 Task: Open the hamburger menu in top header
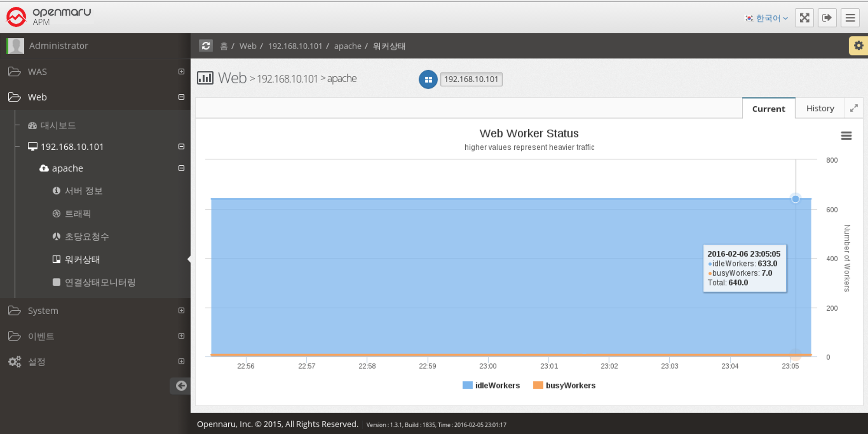tap(850, 18)
